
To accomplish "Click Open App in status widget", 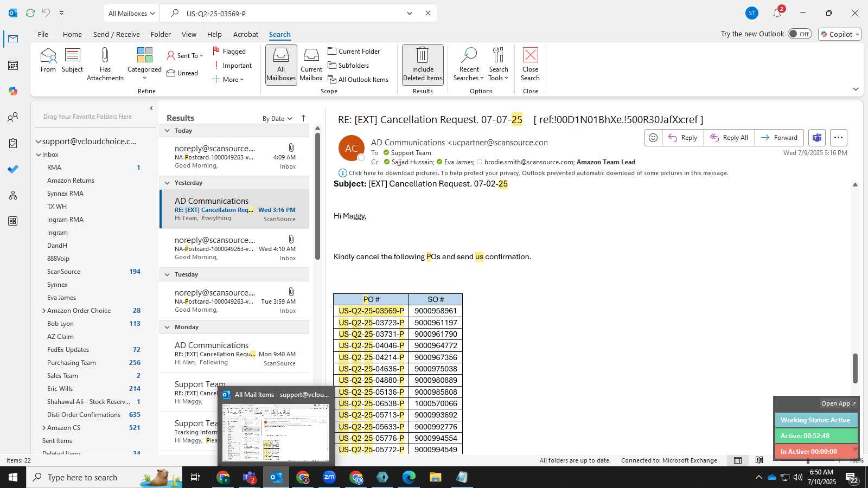I will (838, 403).
